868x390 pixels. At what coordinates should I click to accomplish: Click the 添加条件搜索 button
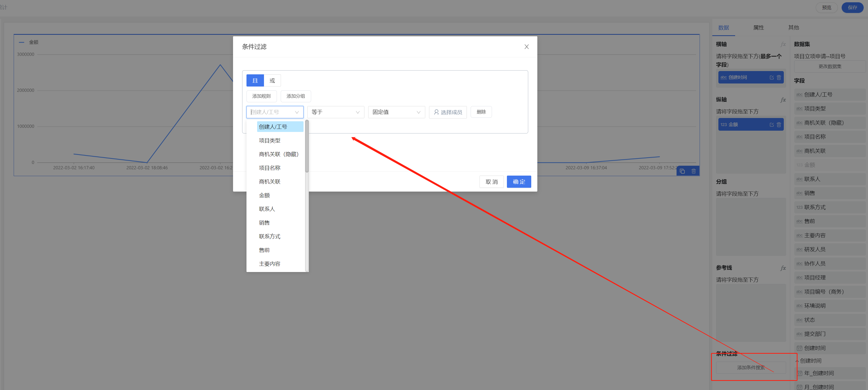pos(751,367)
